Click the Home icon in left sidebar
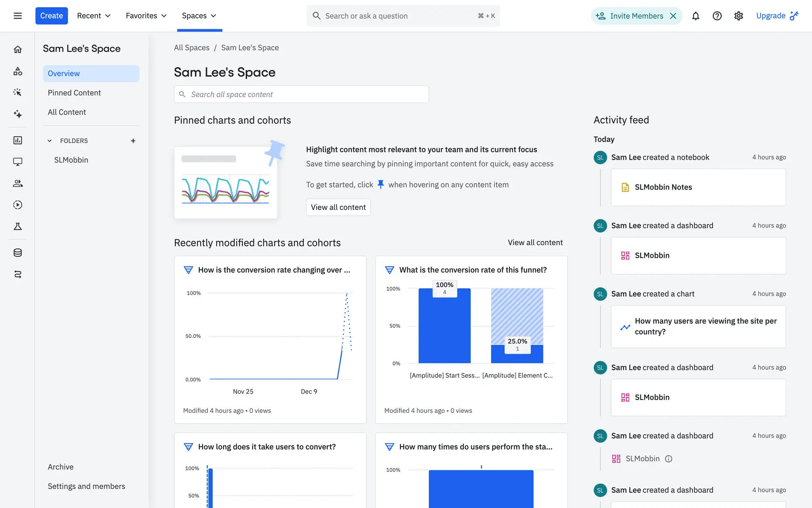The image size is (812, 508). 17,50
